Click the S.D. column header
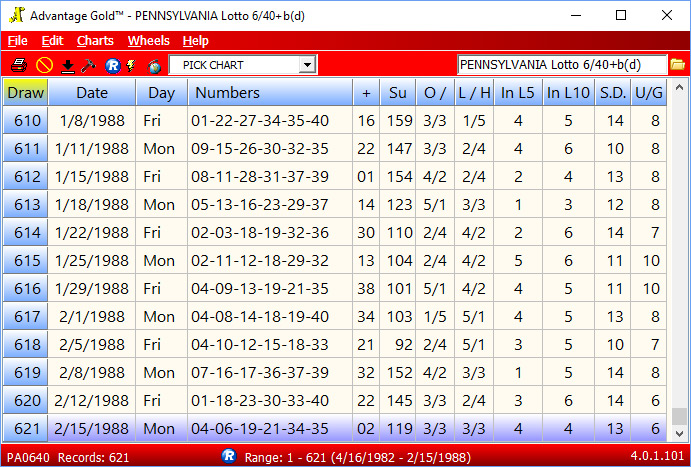The width and height of the screenshot is (691, 467). 613,93
